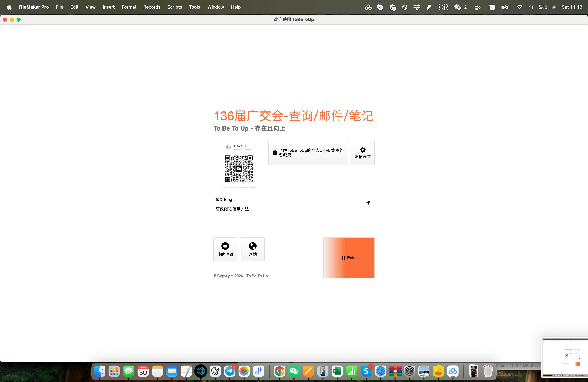
Task: Click the orange Enter button
Action: (349, 258)
